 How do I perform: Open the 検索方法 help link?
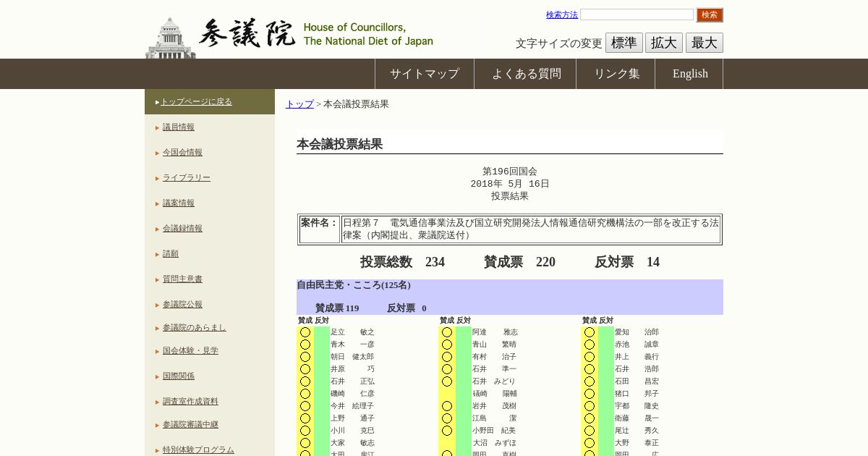561,14
